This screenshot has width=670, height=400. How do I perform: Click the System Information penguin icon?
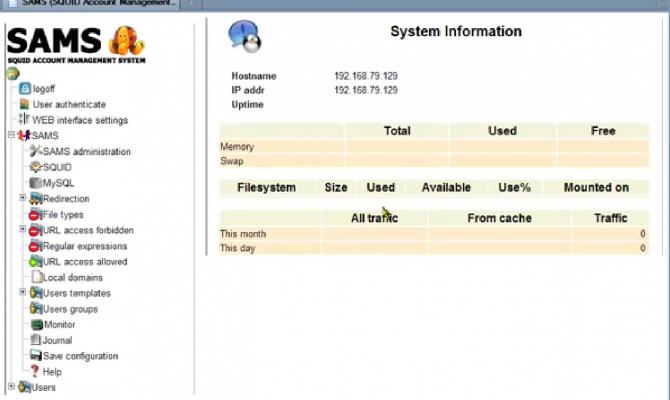(244, 36)
